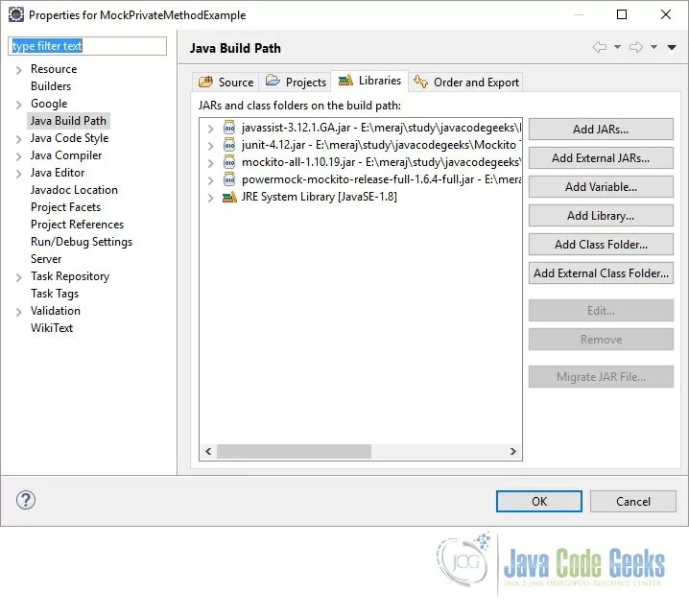Select Java Build Path in the tree

tap(68, 121)
